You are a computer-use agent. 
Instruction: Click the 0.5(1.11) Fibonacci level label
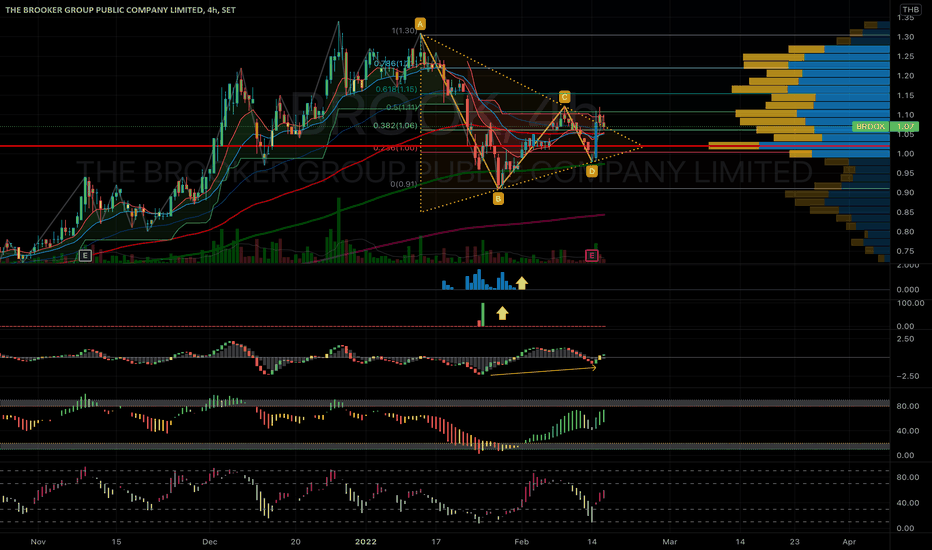[402, 108]
